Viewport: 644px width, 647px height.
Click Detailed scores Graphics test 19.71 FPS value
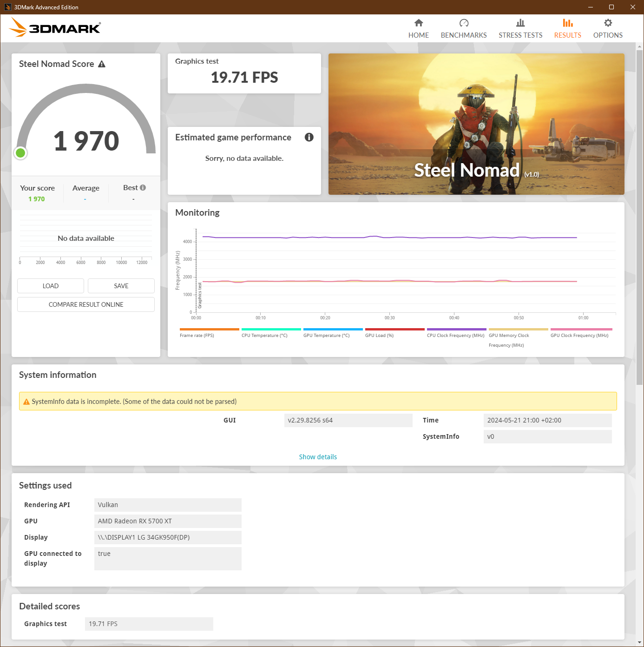(149, 624)
